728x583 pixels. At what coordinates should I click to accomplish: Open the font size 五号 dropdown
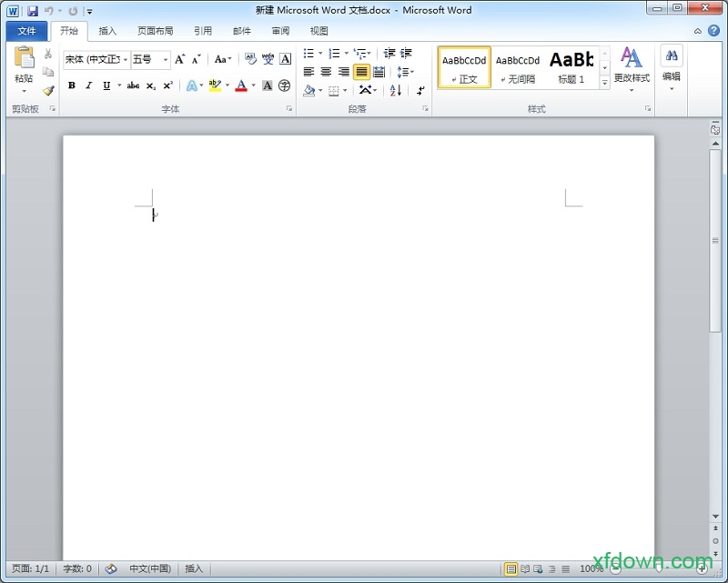[165, 60]
